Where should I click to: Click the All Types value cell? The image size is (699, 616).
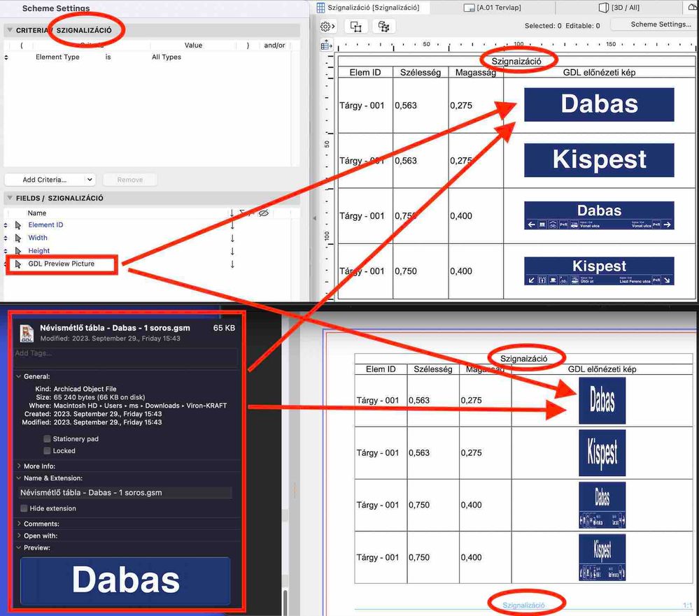click(x=167, y=57)
